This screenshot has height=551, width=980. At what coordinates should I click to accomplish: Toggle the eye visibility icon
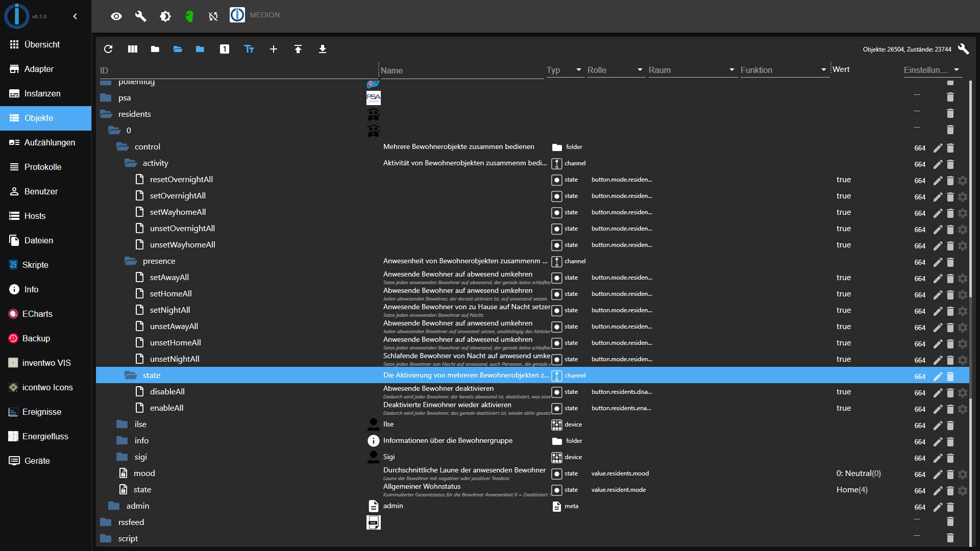click(x=116, y=16)
